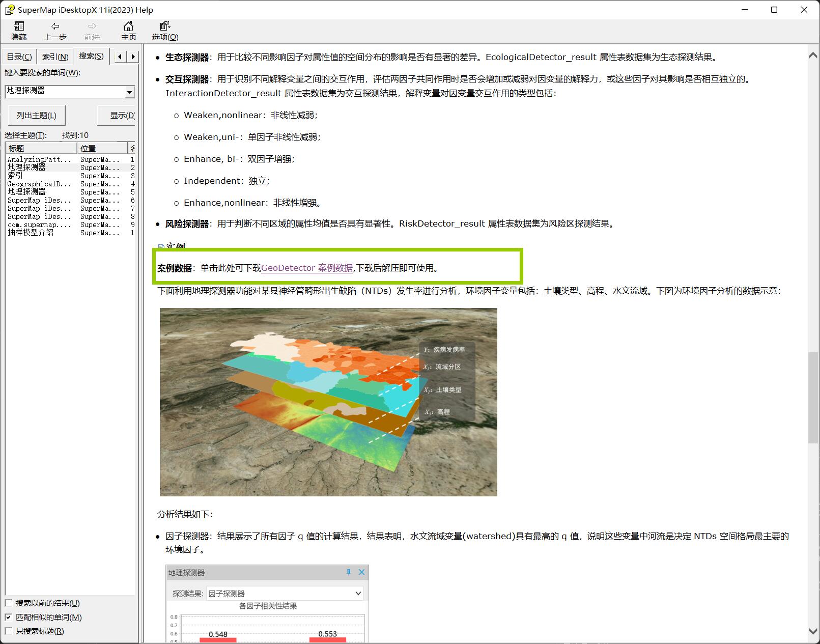
Task: Pin the 地理探测器 panel in the screenshot
Action: 349,572
